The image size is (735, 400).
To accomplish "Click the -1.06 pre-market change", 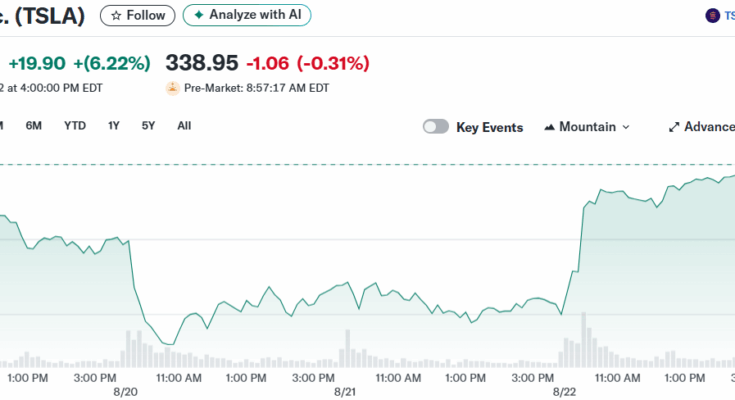I will click(x=268, y=63).
